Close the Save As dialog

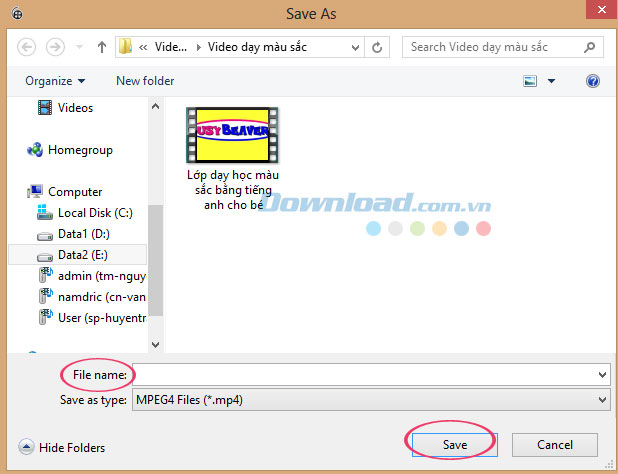[601, 9]
